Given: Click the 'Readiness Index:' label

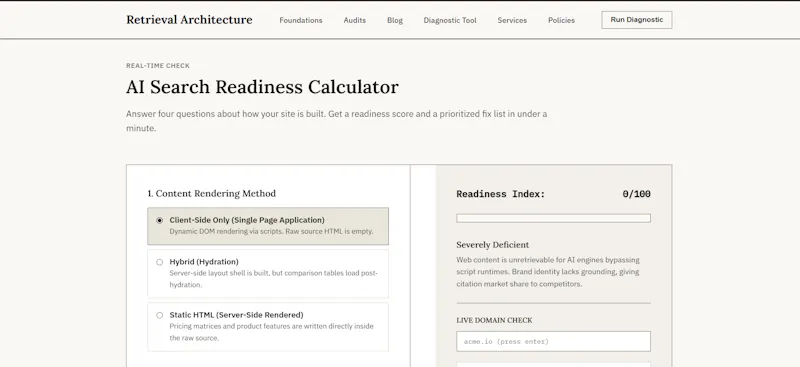Looking at the screenshot, I should tap(501, 194).
